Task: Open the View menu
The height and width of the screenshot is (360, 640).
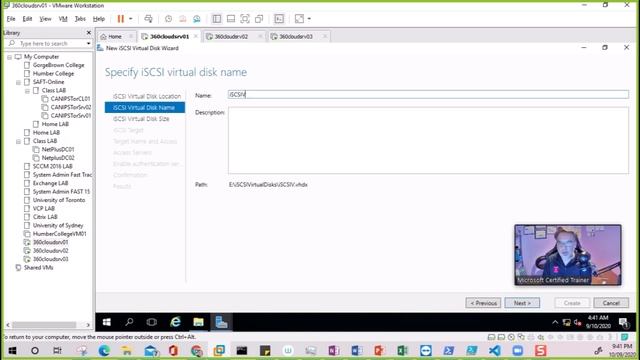Action: [x=45, y=19]
